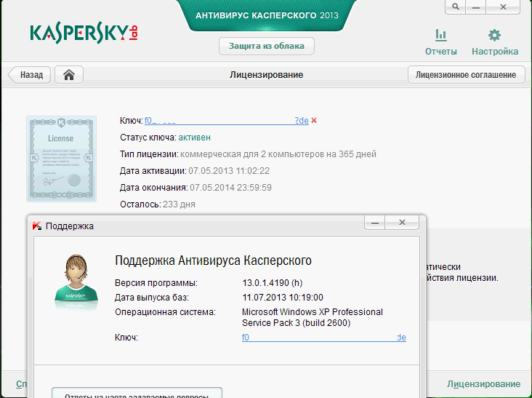This screenshot has width=532, height=398.
Task: Click the АНТИВИРУС КАСПЕРСКОГО 2013 banner
Action: 267,15
